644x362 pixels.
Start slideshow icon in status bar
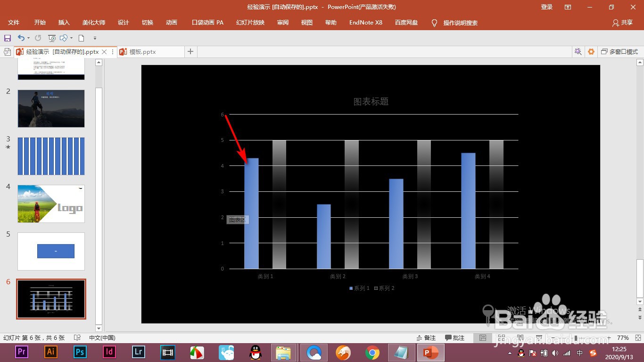[x=539, y=338]
